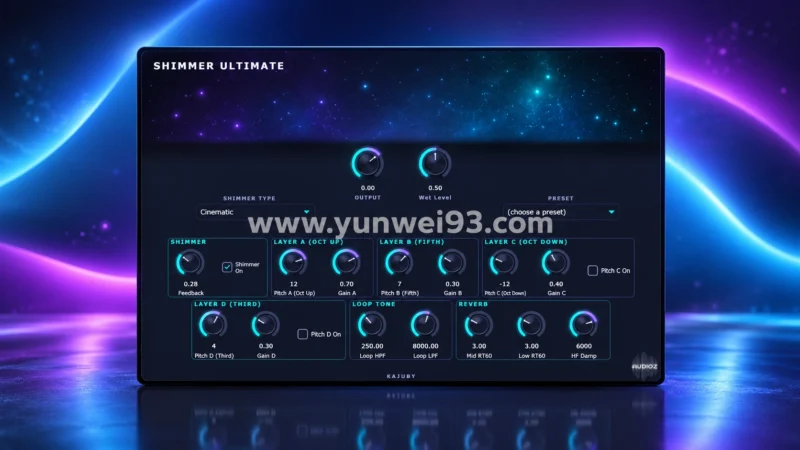
Task: Click the Low RT60 knob
Action: (x=531, y=324)
